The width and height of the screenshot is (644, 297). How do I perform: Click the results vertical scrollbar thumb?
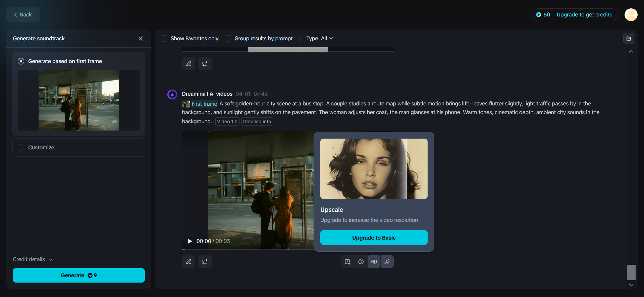point(631,273)
